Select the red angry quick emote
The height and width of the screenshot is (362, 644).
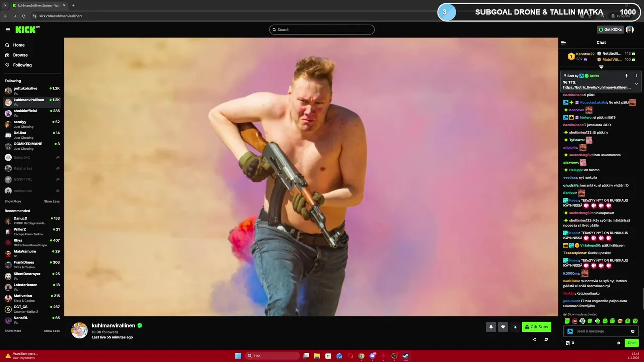[x=575, y=321]
